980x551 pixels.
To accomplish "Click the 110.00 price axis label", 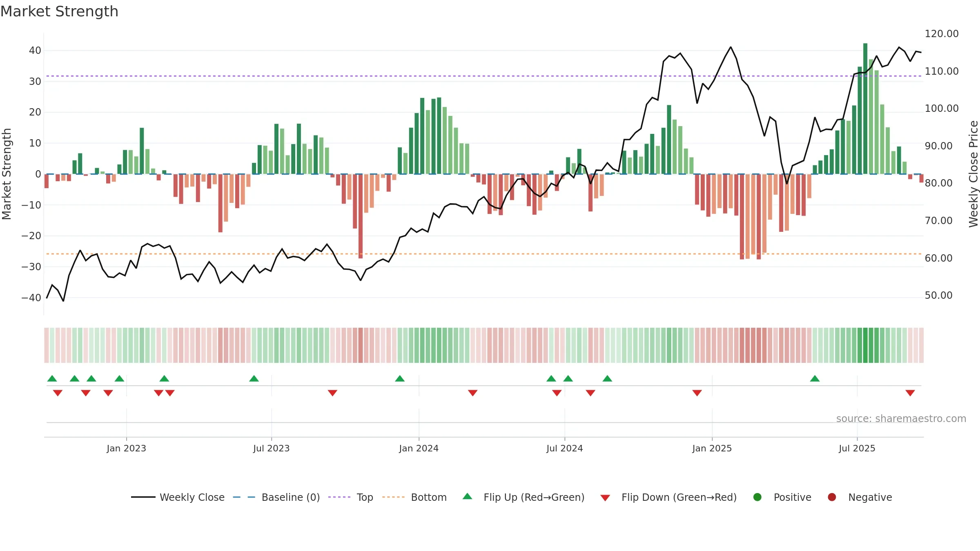I will (942, 71).
